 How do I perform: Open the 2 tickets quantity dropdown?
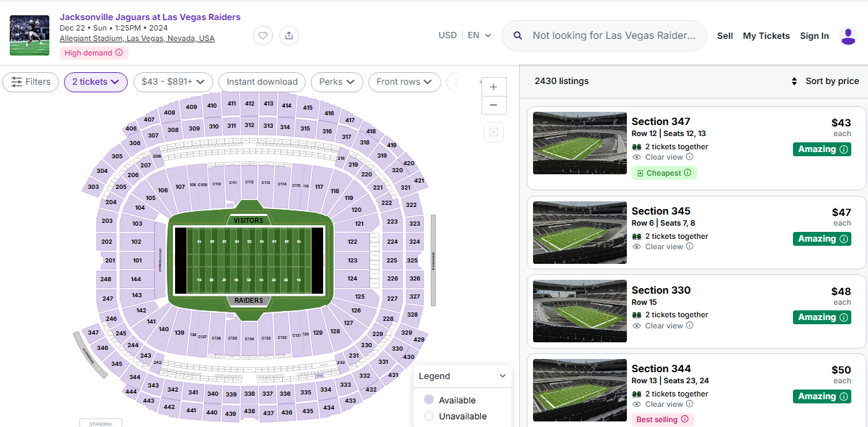point(96,82)
